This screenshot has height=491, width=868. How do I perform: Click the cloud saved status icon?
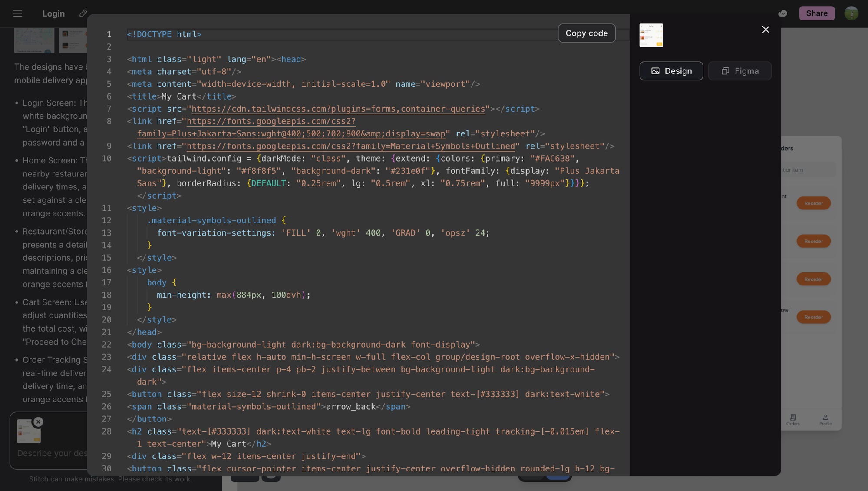[782, 13]
